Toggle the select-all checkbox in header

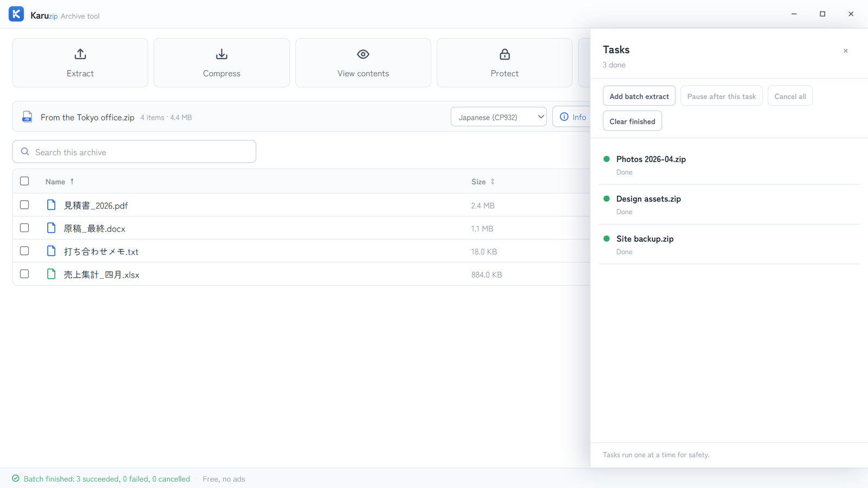click(24, 181)
